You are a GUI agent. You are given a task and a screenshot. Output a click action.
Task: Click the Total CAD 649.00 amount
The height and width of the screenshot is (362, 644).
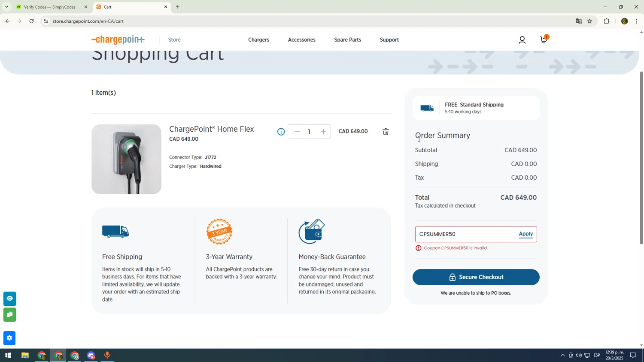pos(519,198)
